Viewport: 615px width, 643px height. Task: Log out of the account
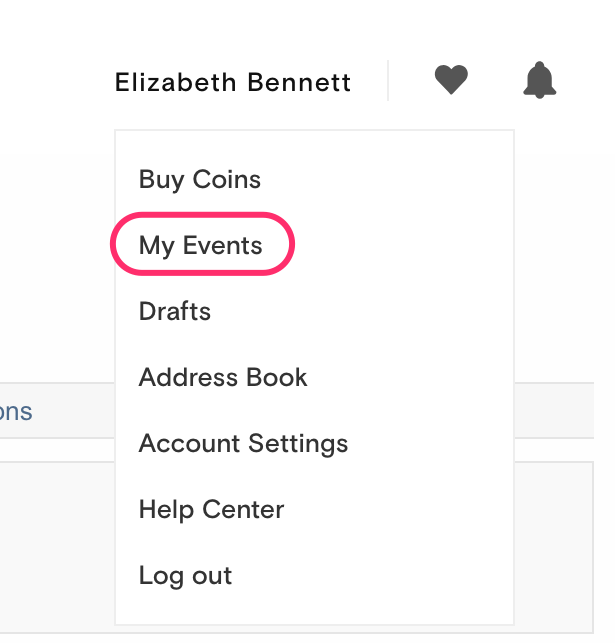[x=185, y=576]
